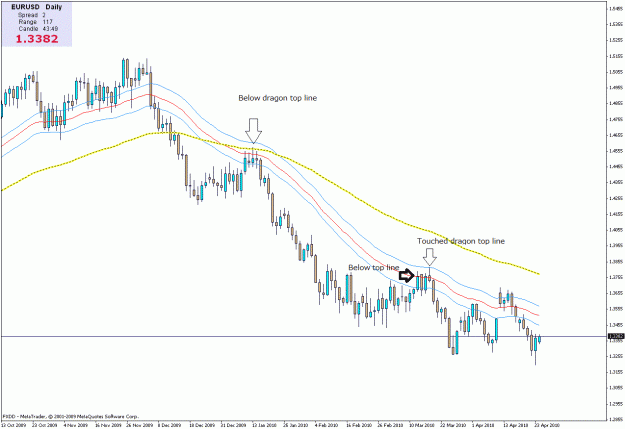Click the 23 Apr 2010 date label
This screenshot has height=429, width=625.
click(547, 425)
